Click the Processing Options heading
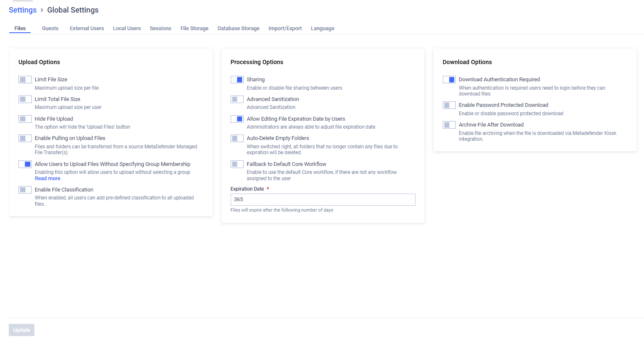 pyautogui.click(x=257, y=62)
